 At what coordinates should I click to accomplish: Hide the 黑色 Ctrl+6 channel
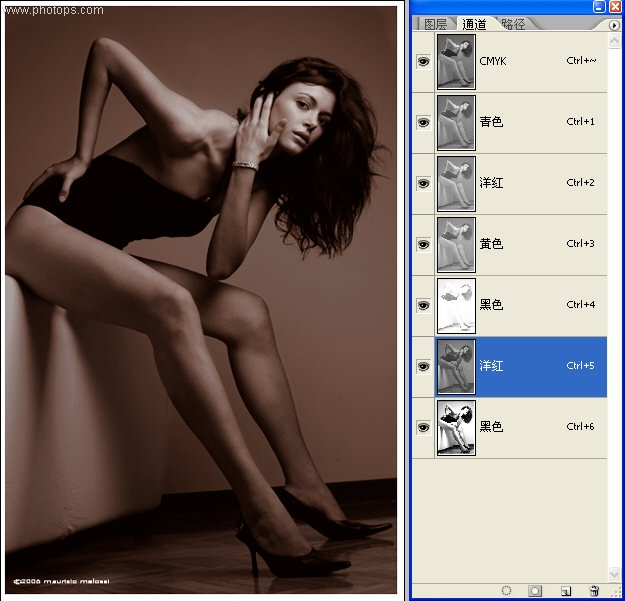click(x=423, y=427)
